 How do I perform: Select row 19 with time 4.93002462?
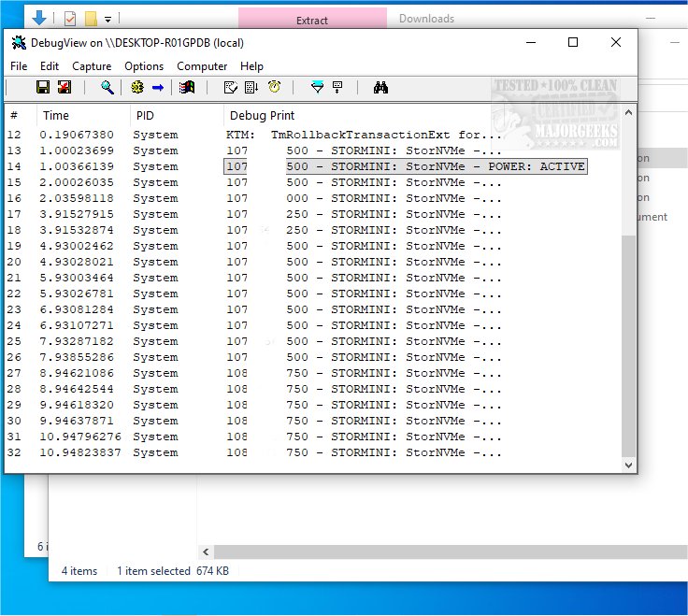click(312, 246)
